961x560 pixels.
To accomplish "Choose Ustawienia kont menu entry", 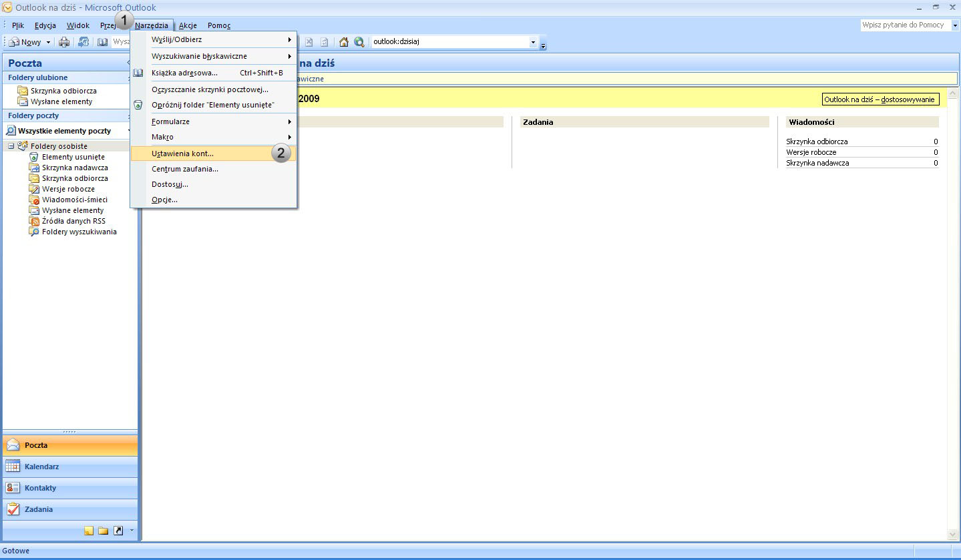I will [214, 154].
